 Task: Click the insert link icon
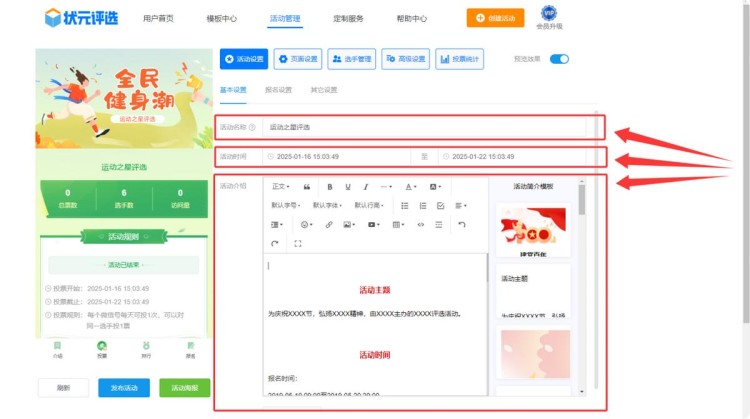tap(329, 225)
